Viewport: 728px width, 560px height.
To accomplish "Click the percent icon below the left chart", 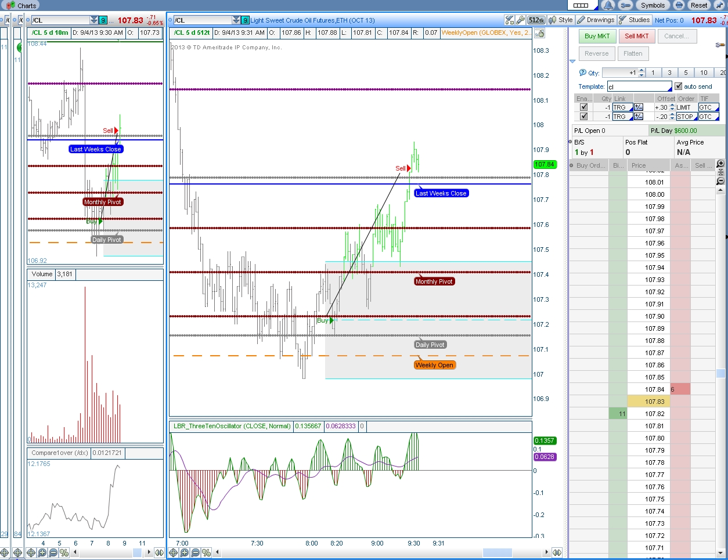I will tap(64, 552).
